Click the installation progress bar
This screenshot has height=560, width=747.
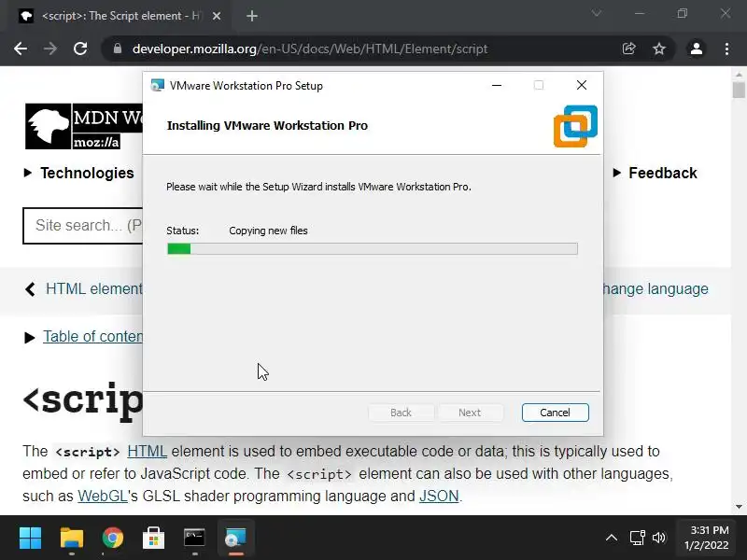(372, 248)
